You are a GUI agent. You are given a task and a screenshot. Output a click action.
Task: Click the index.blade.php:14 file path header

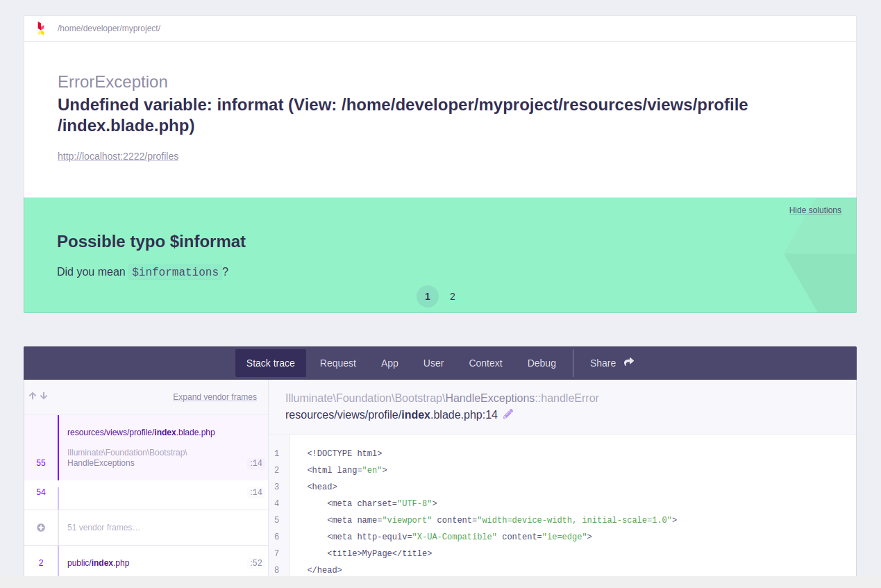pyautogui.click(x=392, y=415)
